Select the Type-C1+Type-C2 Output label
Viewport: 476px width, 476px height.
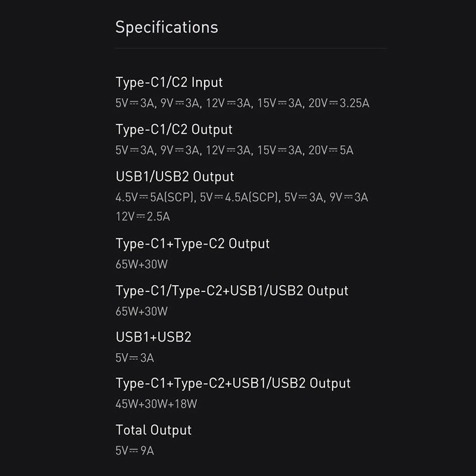192,244
